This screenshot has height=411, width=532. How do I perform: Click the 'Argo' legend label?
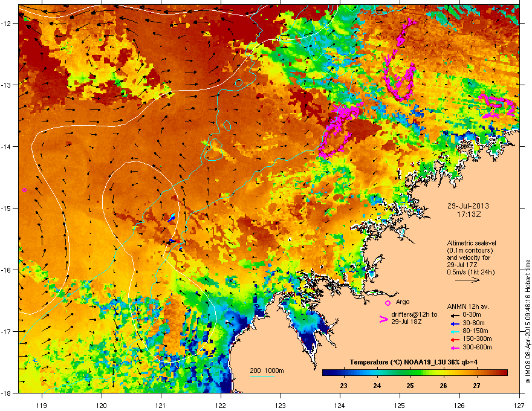[x=403, y=302]
